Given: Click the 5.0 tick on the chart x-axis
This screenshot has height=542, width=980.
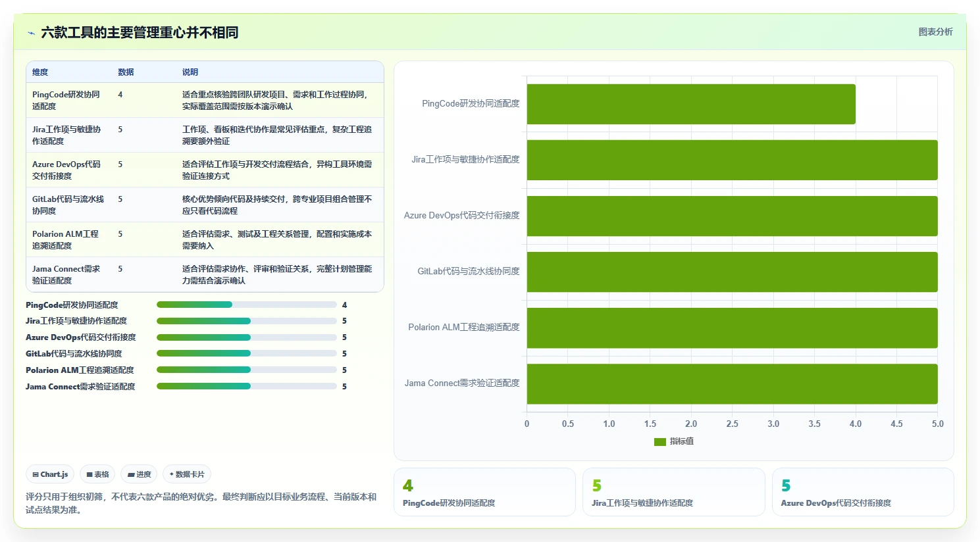Looking at the screenshot, I should pyautogui.click(x=938, y=424).
